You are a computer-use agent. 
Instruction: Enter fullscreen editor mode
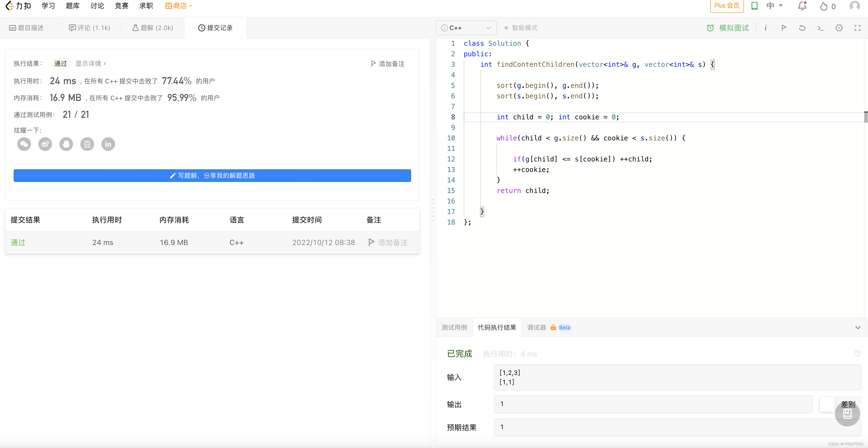pos(857,28)
